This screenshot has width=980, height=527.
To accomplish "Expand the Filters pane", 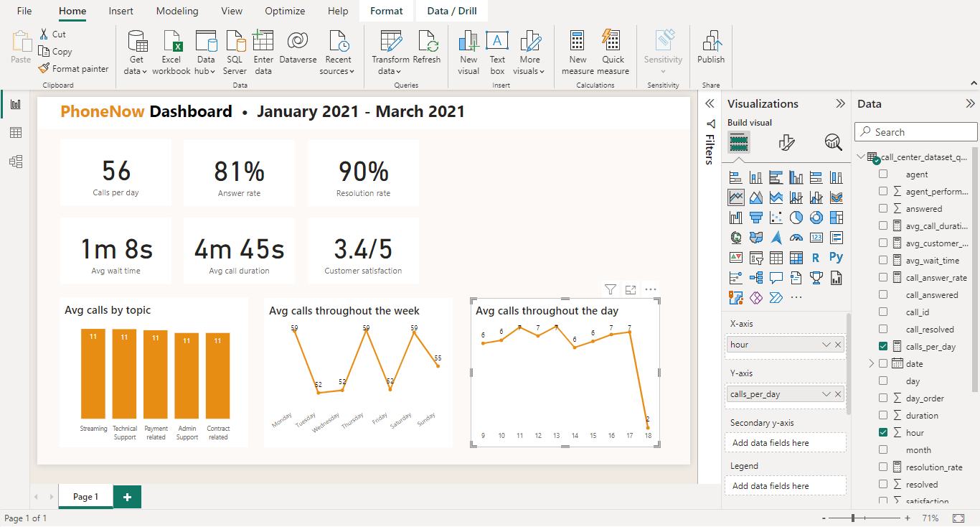I will [710, 103].
